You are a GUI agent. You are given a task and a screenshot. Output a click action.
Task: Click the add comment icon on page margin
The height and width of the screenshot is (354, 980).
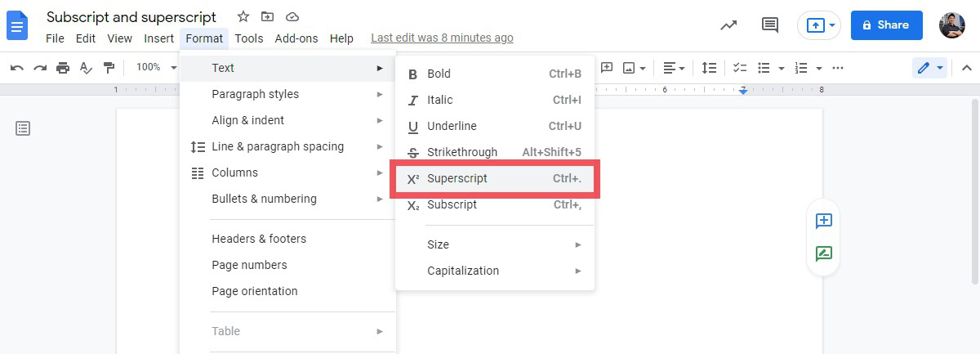[x=823, y=221]
